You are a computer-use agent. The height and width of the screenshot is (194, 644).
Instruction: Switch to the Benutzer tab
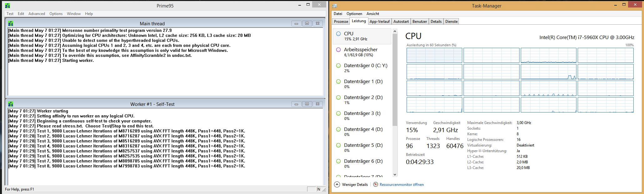pyautogui.click(x=420, y=22)
